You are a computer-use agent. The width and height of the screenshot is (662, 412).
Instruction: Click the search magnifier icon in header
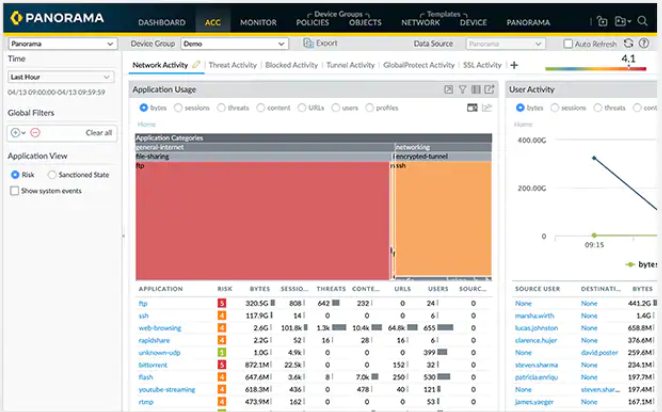pyautogui.click(x=643, y=21)
